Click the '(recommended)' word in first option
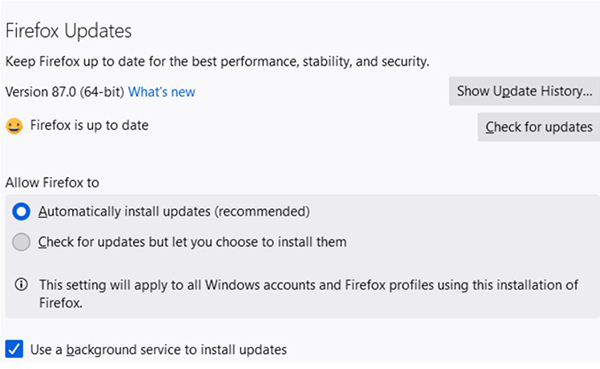Viewport: 600px width, 369px height. [x=262, y=211]
